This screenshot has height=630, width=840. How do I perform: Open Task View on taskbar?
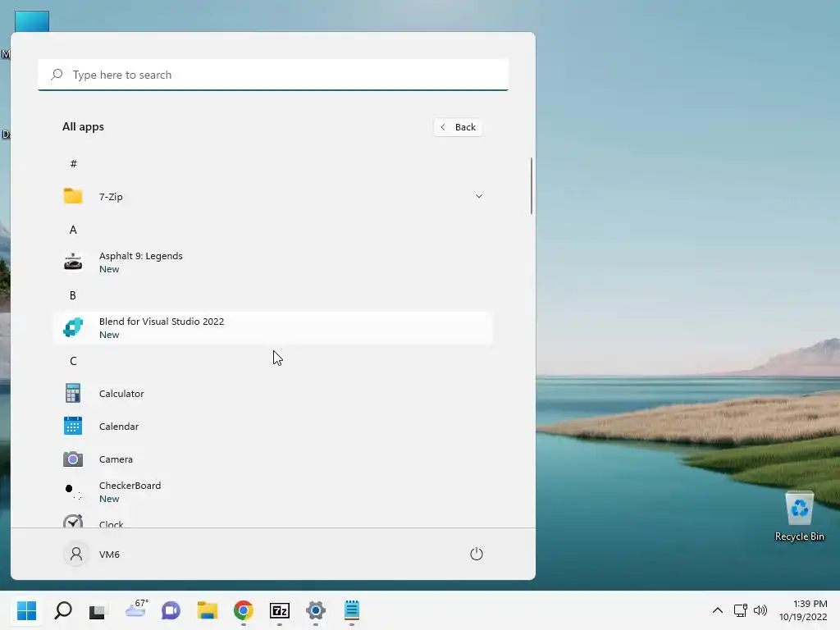(x=98, y=610)
